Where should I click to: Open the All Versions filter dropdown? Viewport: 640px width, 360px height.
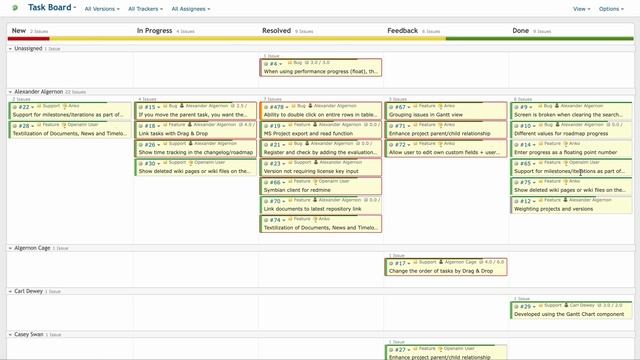pyautogui.click(x=102, y=9)
